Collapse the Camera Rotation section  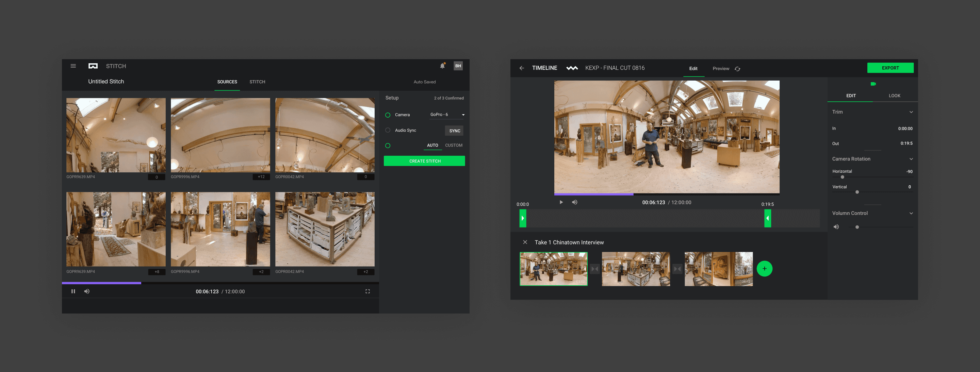point(911,159)
